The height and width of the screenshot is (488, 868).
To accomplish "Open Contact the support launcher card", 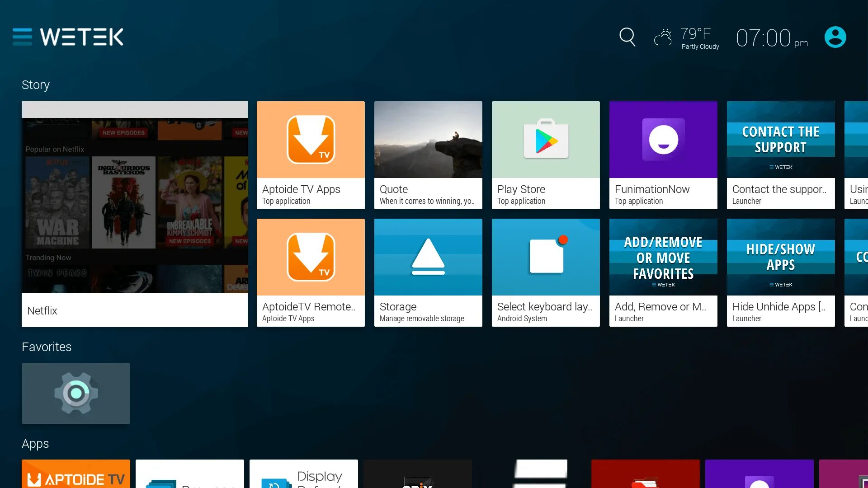I will pyautogui.click(x=781, y=155).
